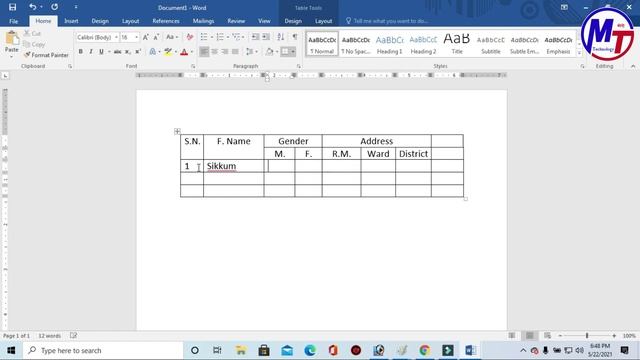Click the Sikkum table cell

pos(233,166)
